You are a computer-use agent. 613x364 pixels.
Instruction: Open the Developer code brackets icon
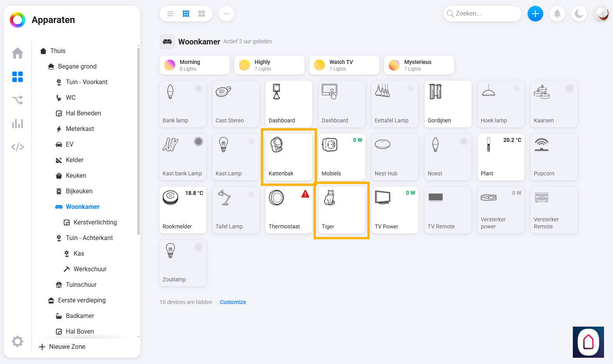pos(18,147)
